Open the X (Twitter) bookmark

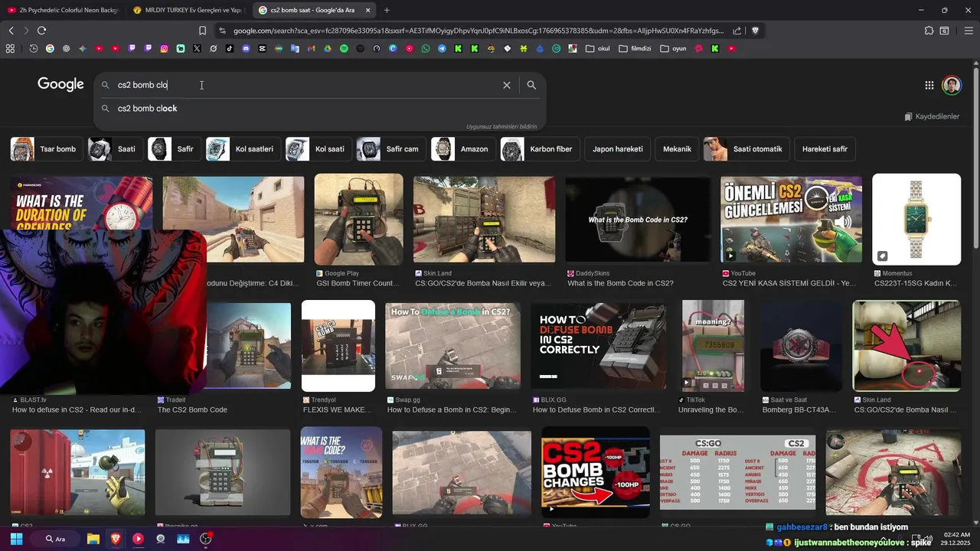pyautogui.click(x=197, y=48)
